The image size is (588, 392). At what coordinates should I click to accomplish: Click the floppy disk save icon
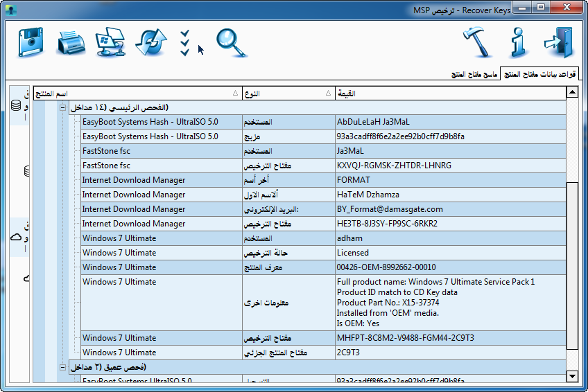(31, 42)
